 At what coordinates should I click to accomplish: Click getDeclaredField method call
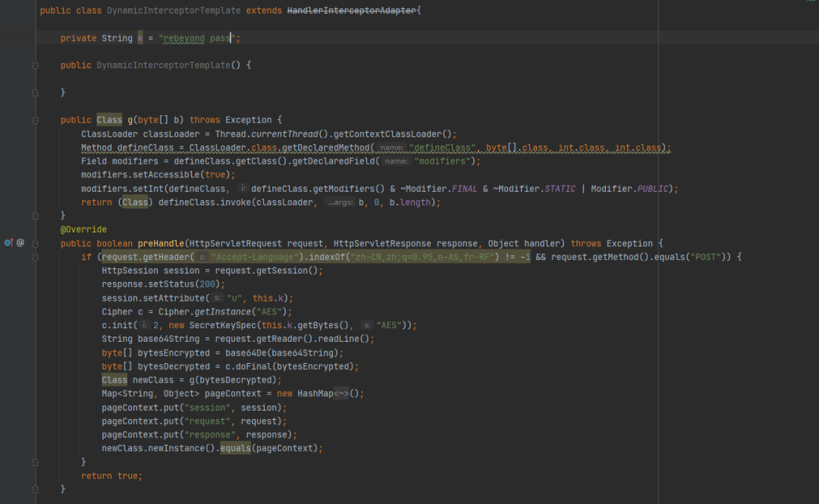pos(334,161)
